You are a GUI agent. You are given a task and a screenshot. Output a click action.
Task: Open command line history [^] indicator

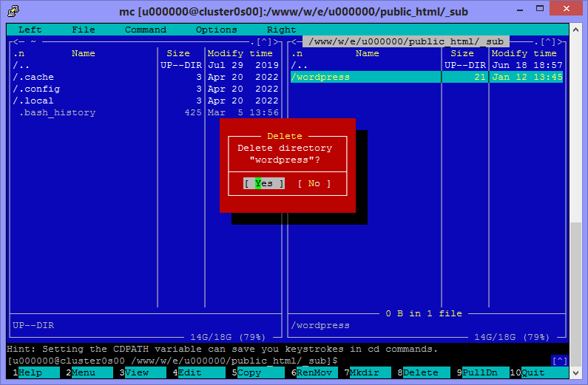(x=560, y=361)
